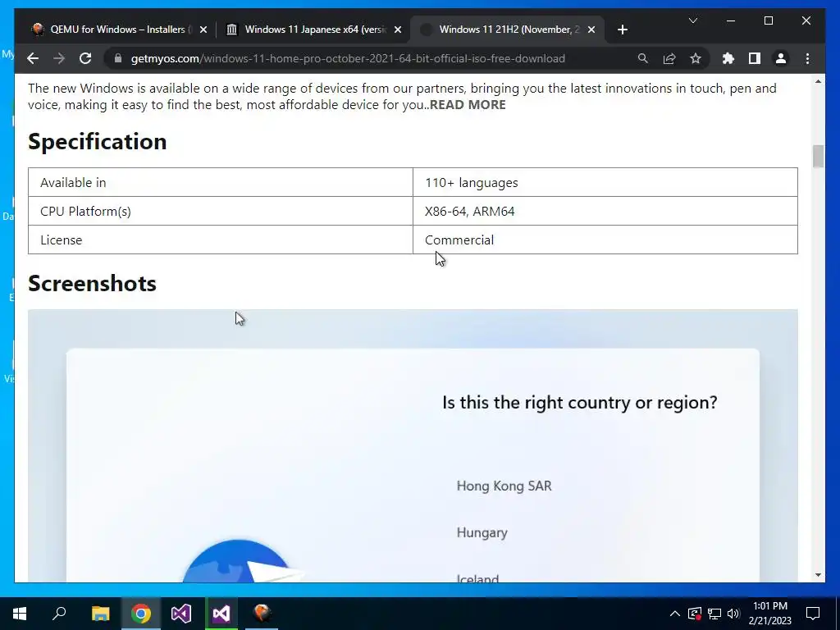The height and width of the screenshot is (630, 840).
Task: Close the Windows 11 Japanese x64 tab
Action: point(398,30)
